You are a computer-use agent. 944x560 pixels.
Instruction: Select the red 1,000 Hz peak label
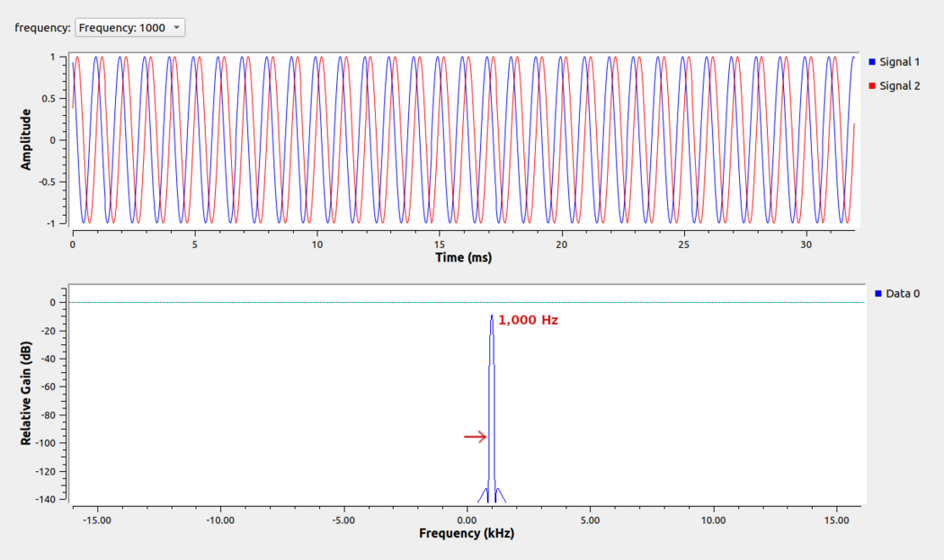pyautogui.click(x=528, y=320)
